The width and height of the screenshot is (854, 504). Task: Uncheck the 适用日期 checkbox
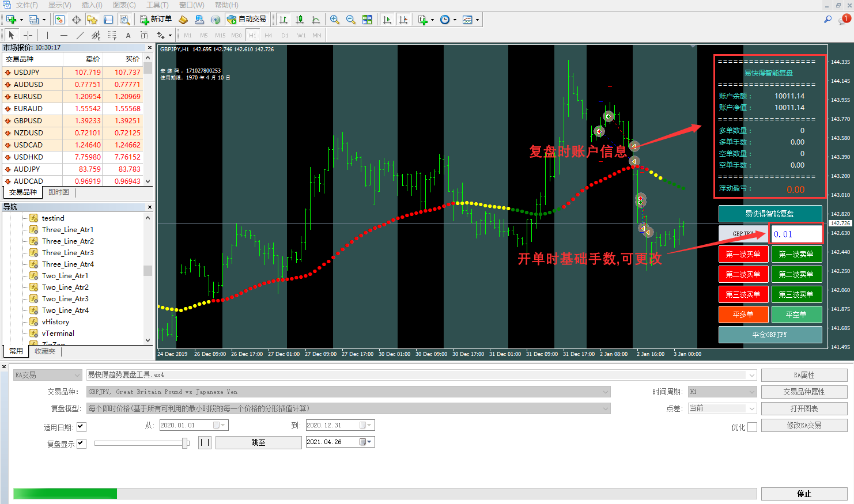tap(81, 427)
